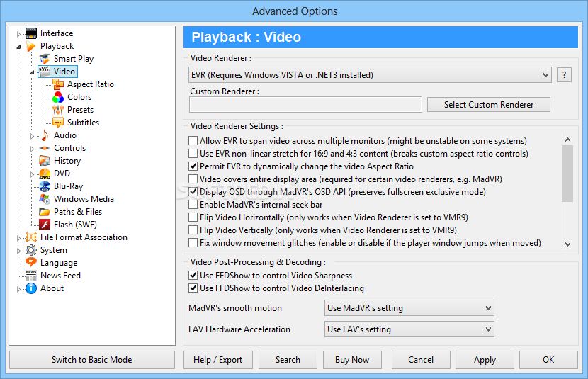The height and width of the screenshot is (379, 588).
Task: Expand the Controls tree node
Action: tap(33, 149)
